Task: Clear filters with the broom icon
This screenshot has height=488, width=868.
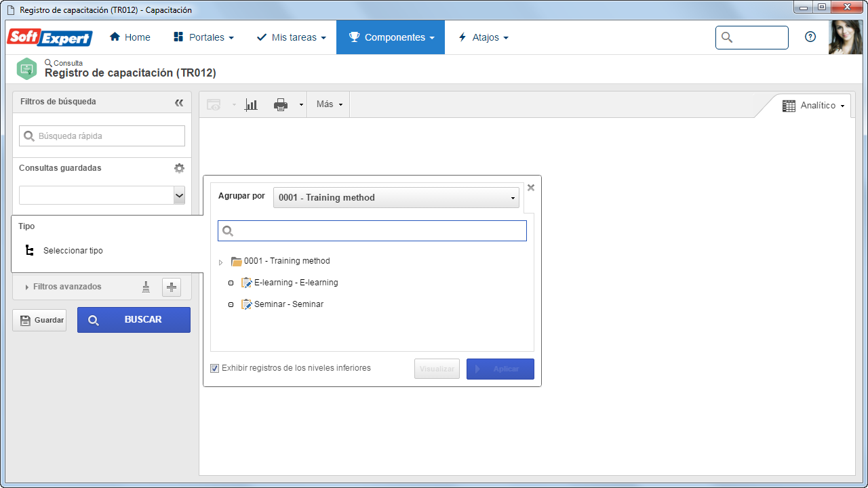Action: [146, 287]
